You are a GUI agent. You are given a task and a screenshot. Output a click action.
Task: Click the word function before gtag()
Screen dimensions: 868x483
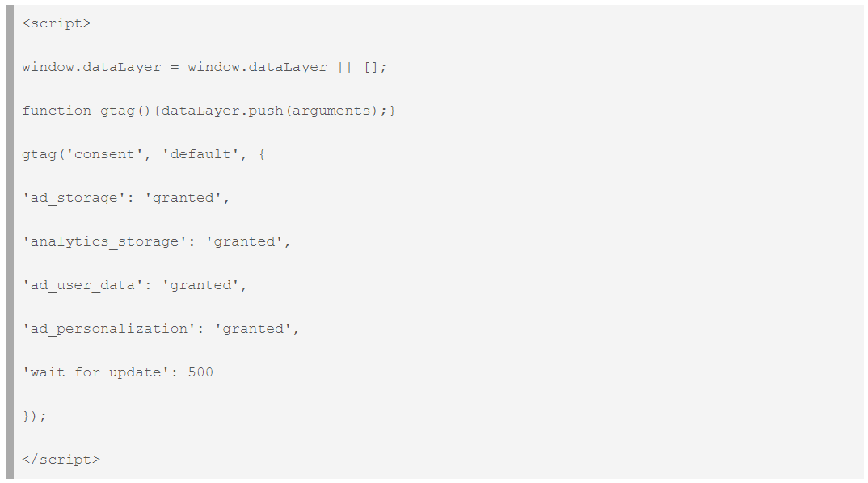point(57,111)
